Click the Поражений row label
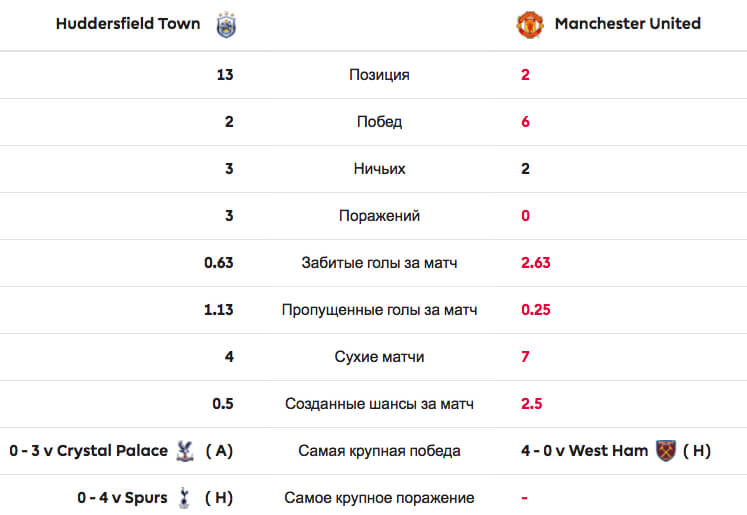This screenshot has height=515, width=747. [x=379, y=216]
